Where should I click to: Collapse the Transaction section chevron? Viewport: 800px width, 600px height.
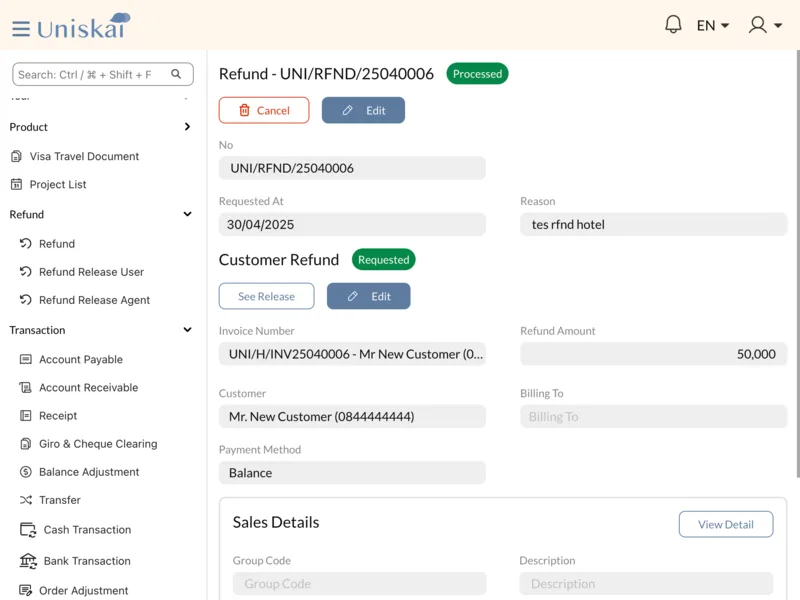pos(187,330)
